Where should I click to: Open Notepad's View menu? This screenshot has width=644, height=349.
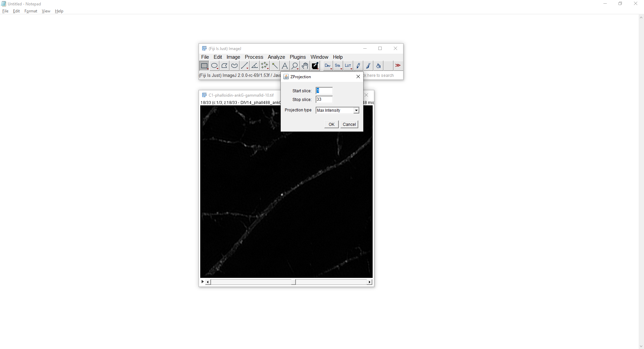click(x=46, y=11)
